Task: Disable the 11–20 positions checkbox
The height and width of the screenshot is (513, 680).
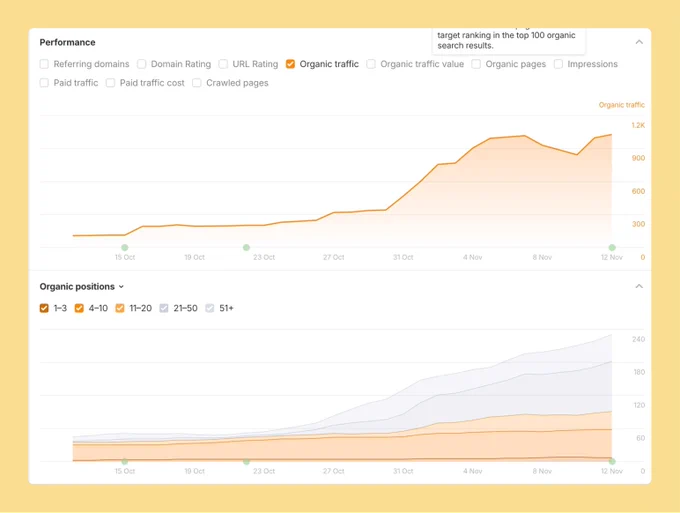Action: pos(120,308)
